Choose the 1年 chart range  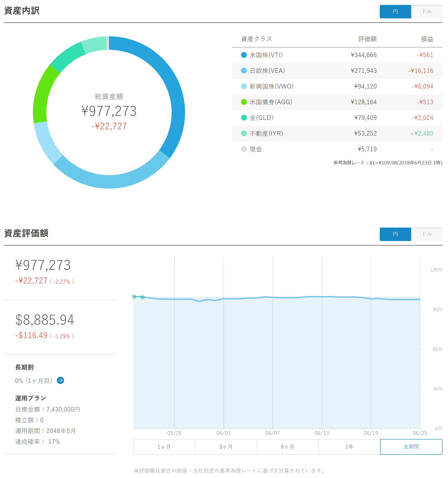click(349, 447)
